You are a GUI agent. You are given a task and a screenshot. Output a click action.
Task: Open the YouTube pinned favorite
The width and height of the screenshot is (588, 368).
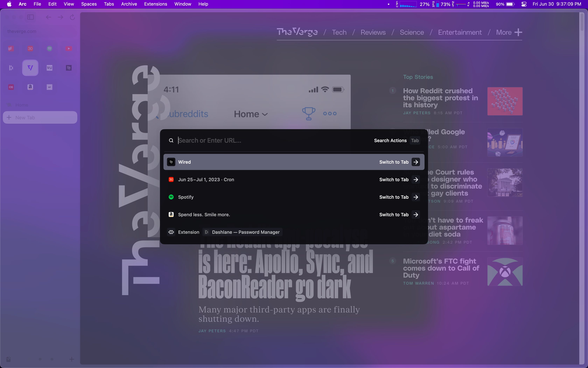tap(69, 48)
